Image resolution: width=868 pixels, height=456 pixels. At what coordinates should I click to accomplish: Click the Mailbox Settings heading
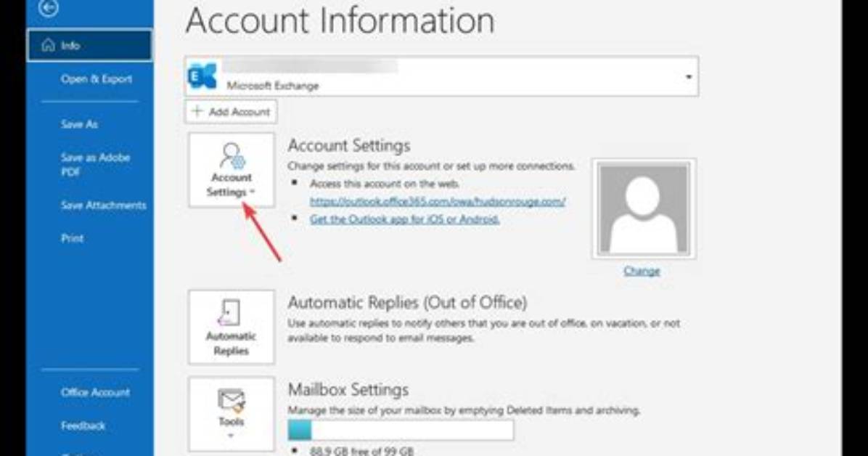(x=348, y=389)
